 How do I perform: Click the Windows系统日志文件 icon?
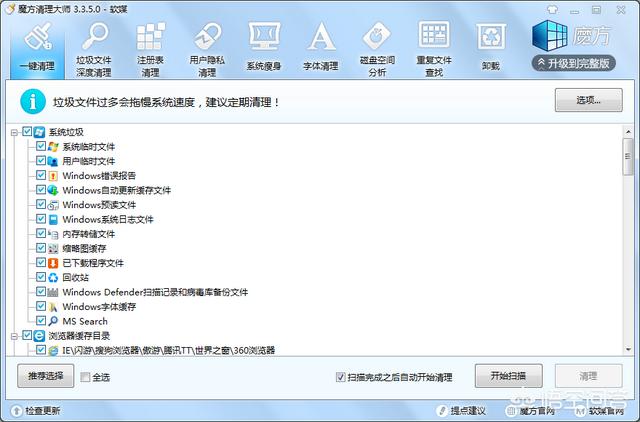pyautogui.click(x=53, y=220)
